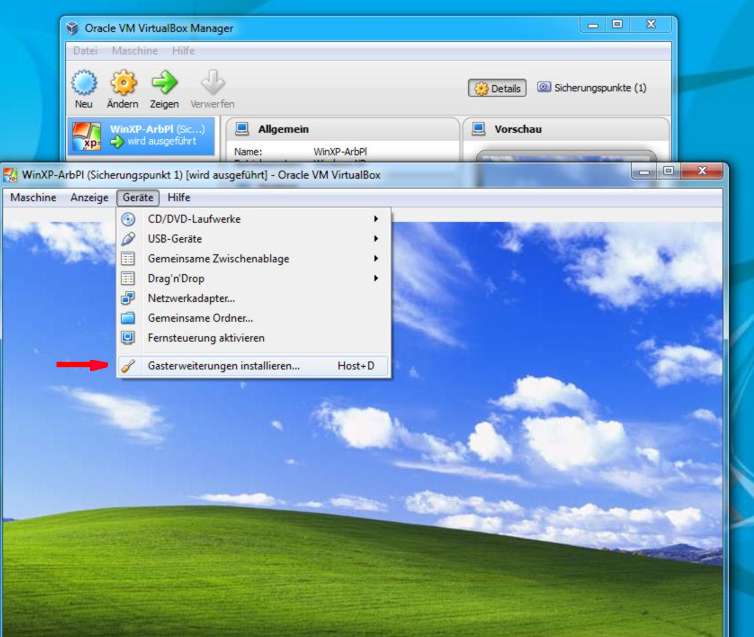This screenshot has width=754, height=637.
Task: Maximize the WinXP-ArbPl VM window
Action: click(x=668, y=172)
